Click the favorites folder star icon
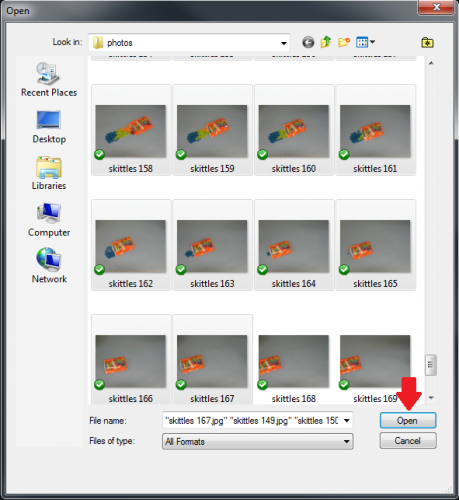The image size is (459, 500). [x=427, y=43]
